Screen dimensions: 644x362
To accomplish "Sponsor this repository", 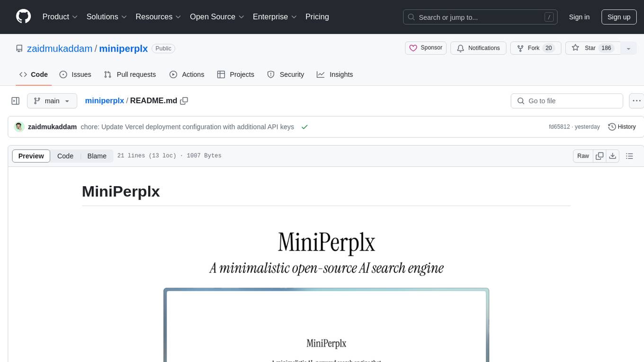I will click(426, 48).
